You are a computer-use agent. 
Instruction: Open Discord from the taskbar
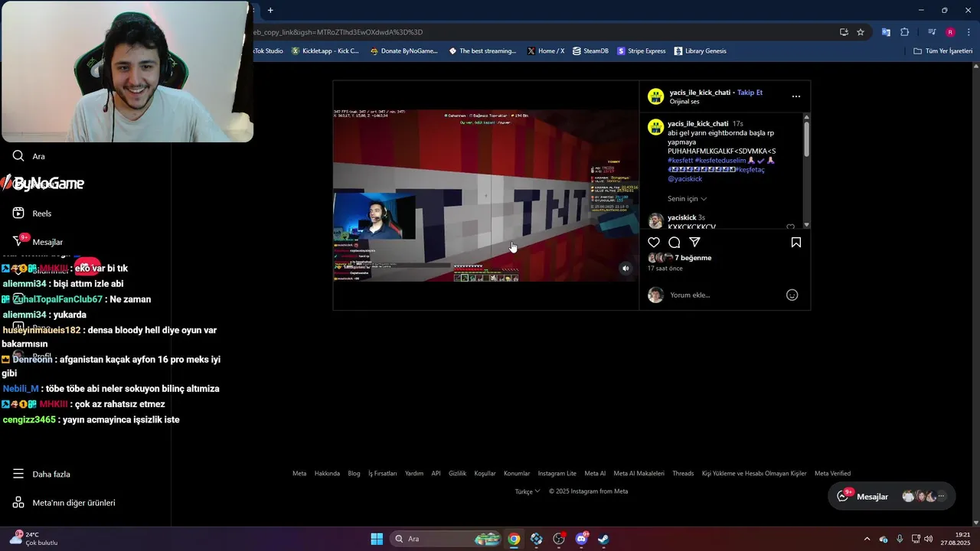(581, 539)
